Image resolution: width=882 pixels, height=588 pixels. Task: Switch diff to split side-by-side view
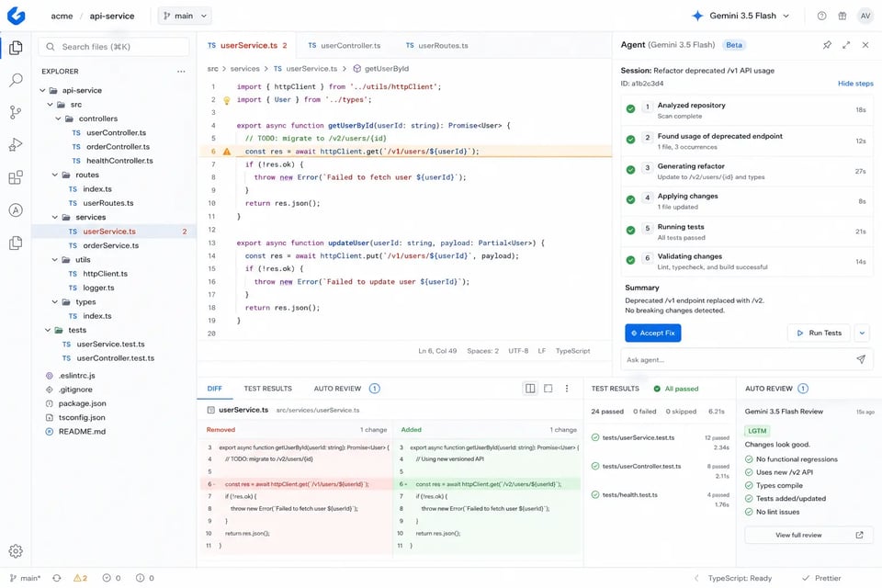tap(530, 389)
